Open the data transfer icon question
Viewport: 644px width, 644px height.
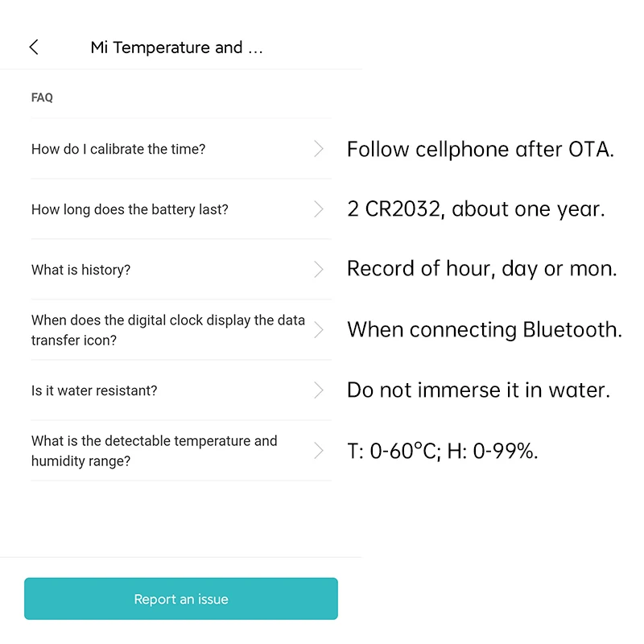click(x=167, y=330)
